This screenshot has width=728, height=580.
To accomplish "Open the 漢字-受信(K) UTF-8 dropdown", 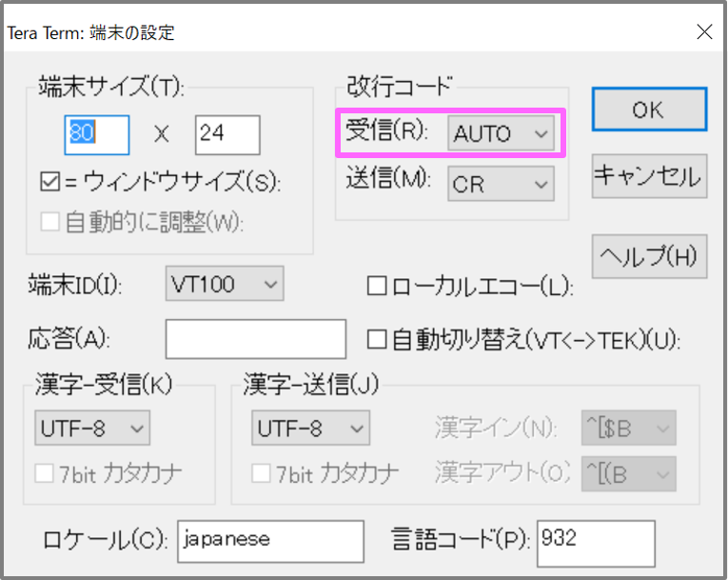I will coord(92,428).
